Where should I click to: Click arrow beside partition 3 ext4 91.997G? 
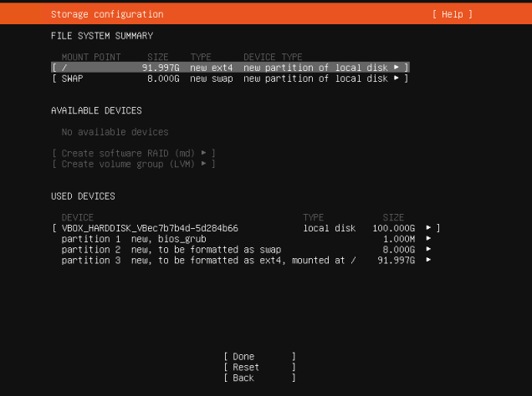pos(428,260)
